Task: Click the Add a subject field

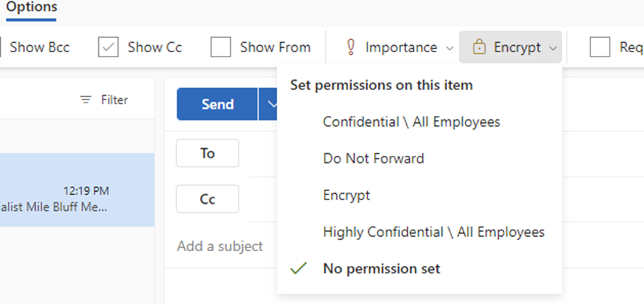Action: tap(220, 246)
